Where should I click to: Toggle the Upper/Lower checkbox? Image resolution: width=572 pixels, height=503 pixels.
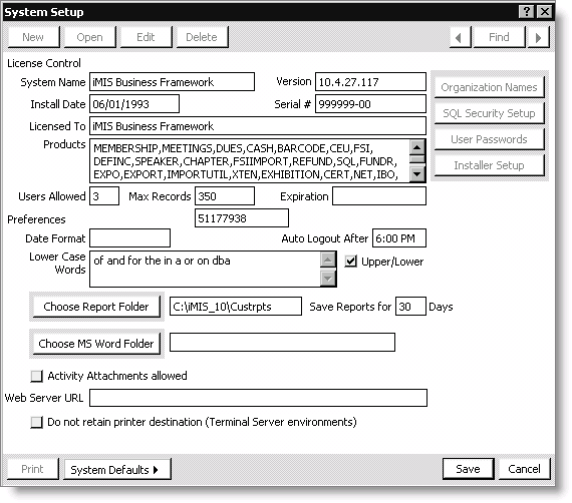tap(351, 261)
